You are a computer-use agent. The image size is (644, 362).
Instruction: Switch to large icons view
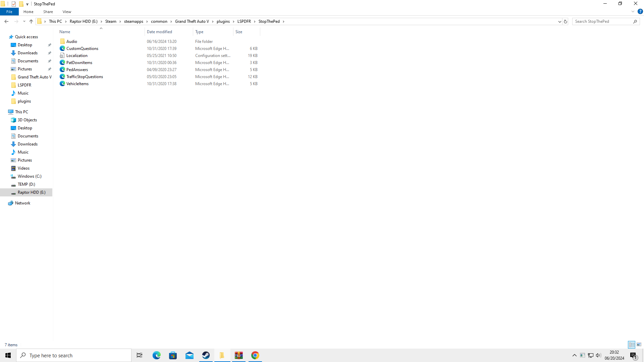click(x=639, y=345)
